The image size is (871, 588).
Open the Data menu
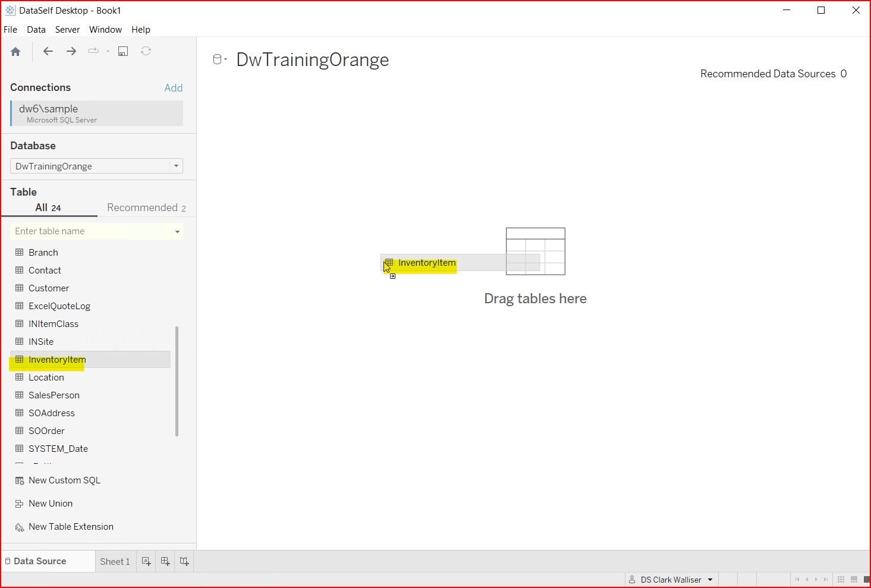click(36, 30)
